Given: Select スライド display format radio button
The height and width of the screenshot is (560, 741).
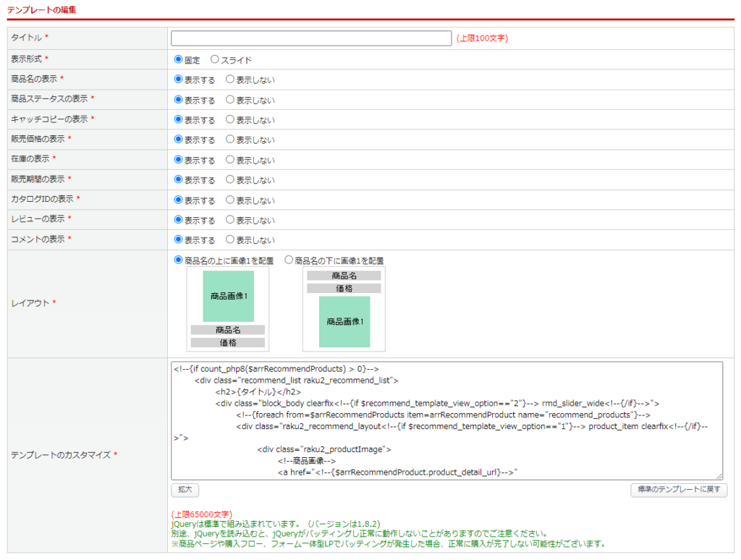Looking at the screenshot, I should coord(214,59).
